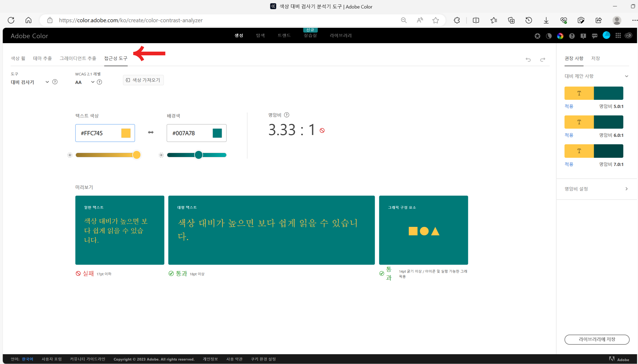Open browser extensions puzzle icon
This screenshot has width=638, height=364.
(x=457, y=20)
